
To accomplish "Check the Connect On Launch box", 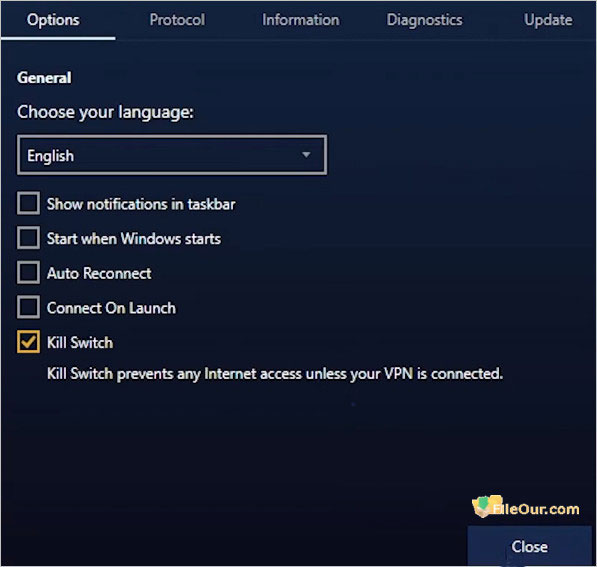I will pos(28,307).
